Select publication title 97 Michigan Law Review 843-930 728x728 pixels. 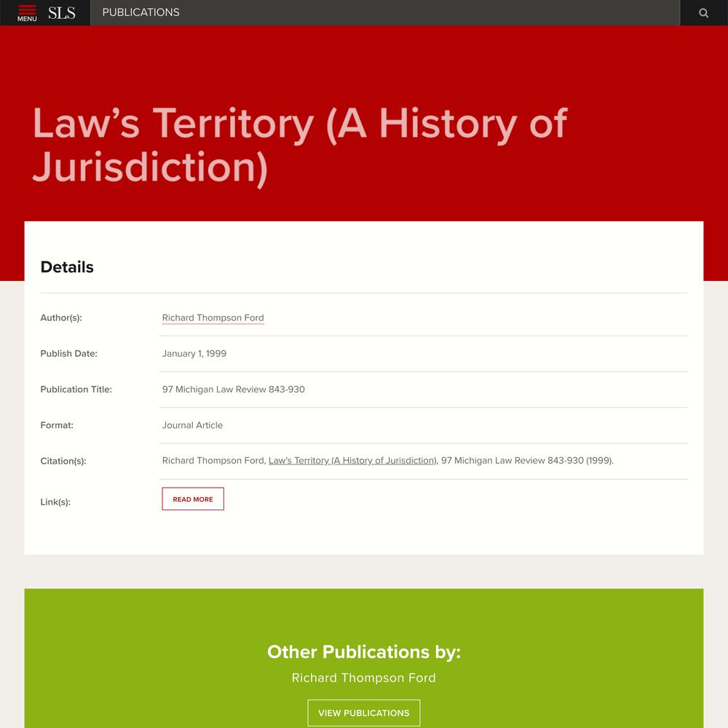click(x=234, y=389)
